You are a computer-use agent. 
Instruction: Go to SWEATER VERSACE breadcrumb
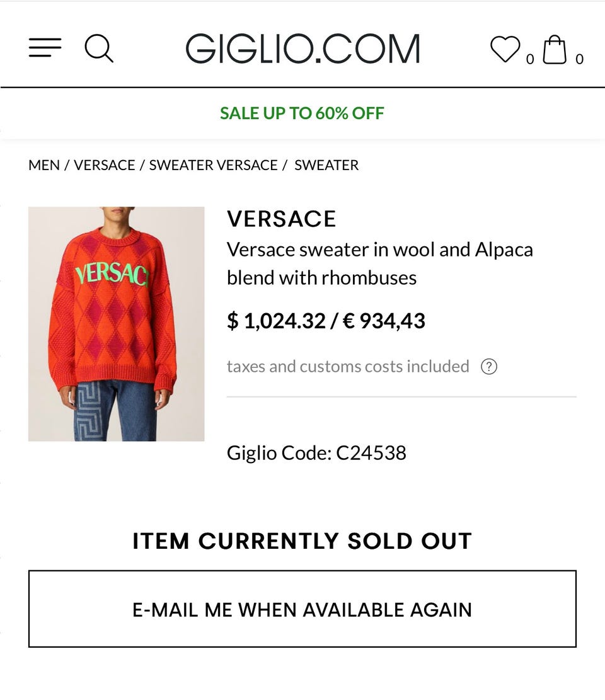tap(213, 165)
